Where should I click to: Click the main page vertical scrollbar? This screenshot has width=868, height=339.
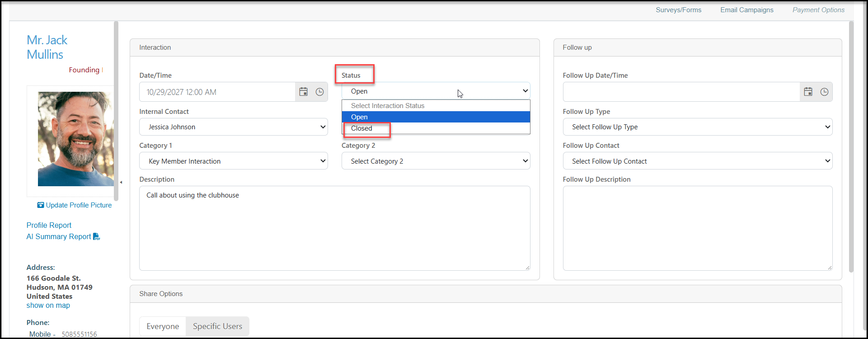point(851,147)
